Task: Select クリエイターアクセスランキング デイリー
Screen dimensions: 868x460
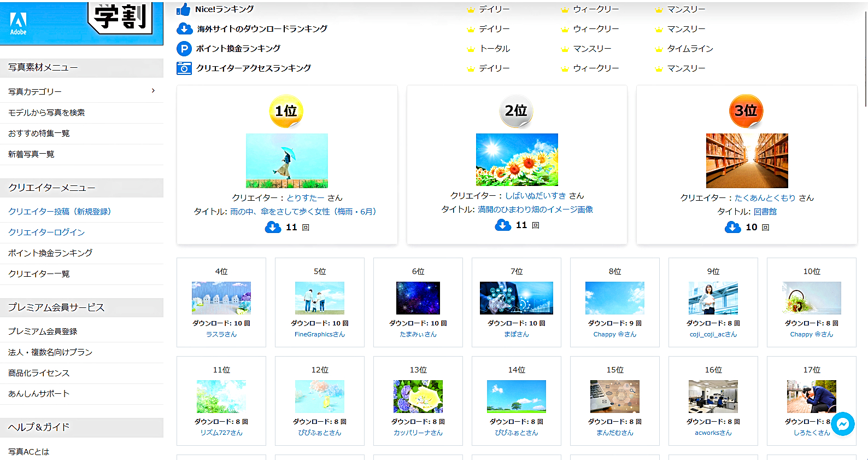Action: (x=494, y=68)
